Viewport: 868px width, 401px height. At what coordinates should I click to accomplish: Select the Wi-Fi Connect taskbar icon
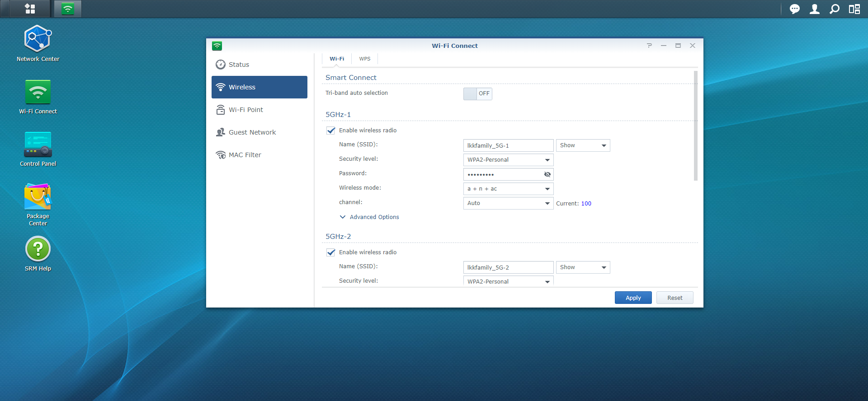68,9
